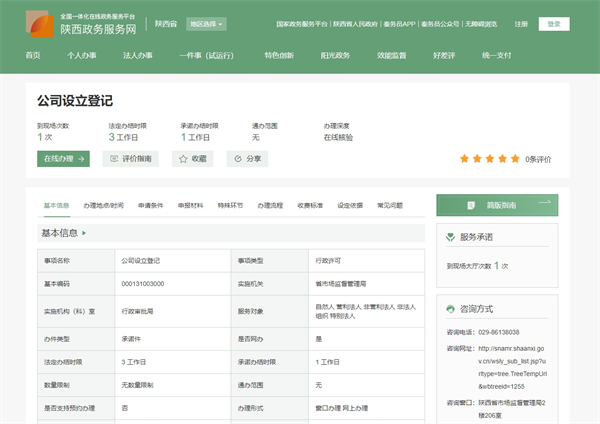Click the 0条评价 text
This screenshot has height=424, width=600.
coord(538,160)
